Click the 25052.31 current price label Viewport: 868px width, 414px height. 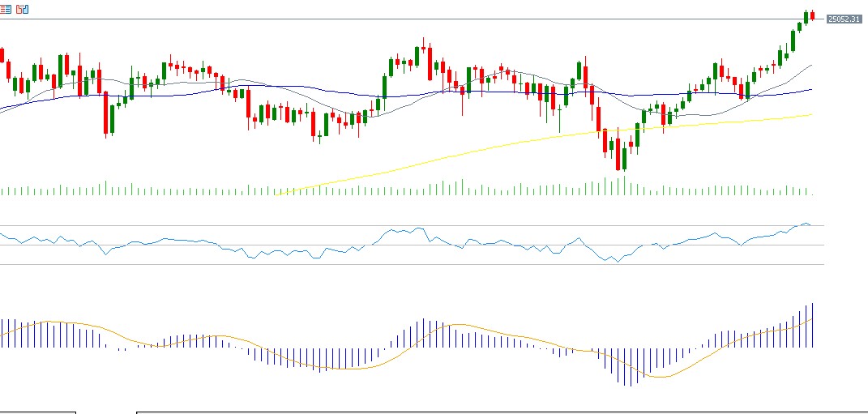(842, 19)
